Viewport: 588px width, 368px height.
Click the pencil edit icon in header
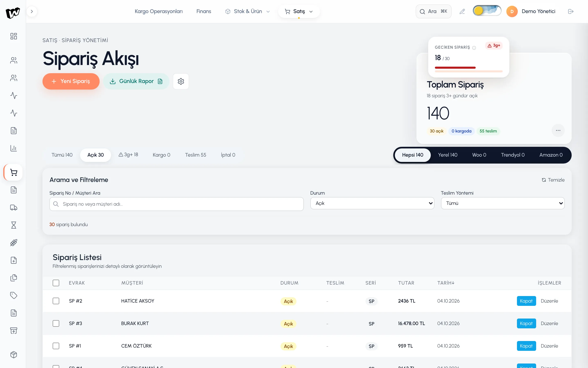pos(462,11)
